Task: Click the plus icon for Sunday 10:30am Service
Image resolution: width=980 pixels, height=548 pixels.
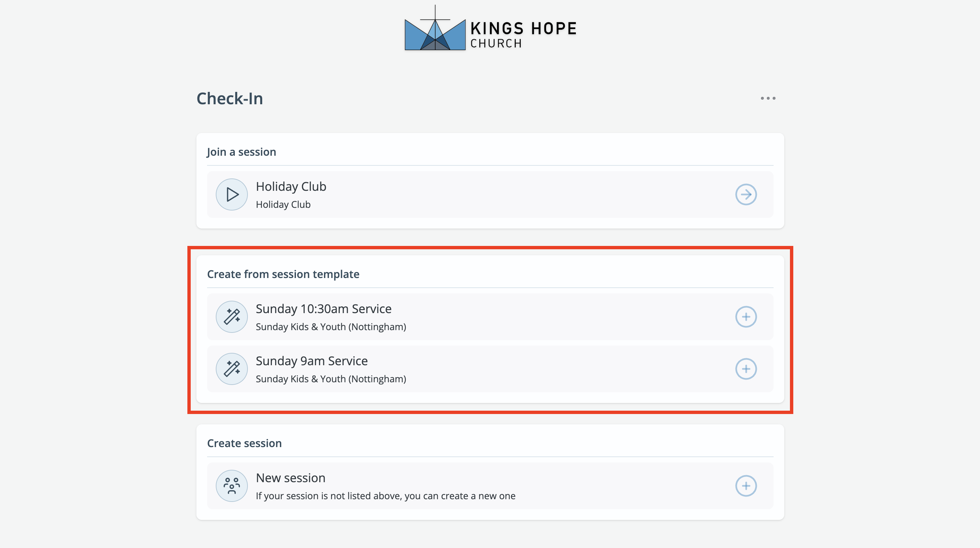Action: [x=746, y=316]
